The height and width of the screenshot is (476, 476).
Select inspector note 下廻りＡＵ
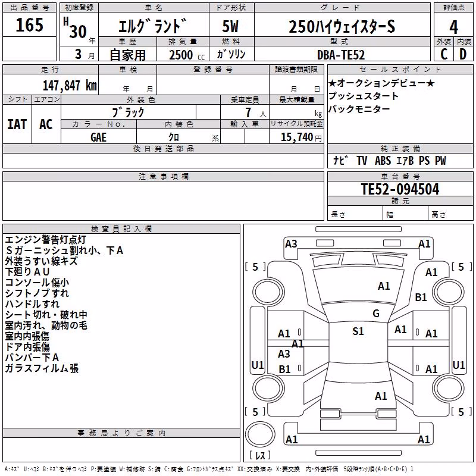[27, 272]
